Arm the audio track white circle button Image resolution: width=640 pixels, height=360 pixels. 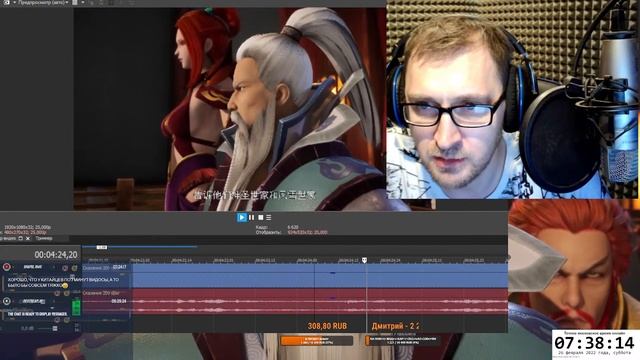[x=7, y=301]
